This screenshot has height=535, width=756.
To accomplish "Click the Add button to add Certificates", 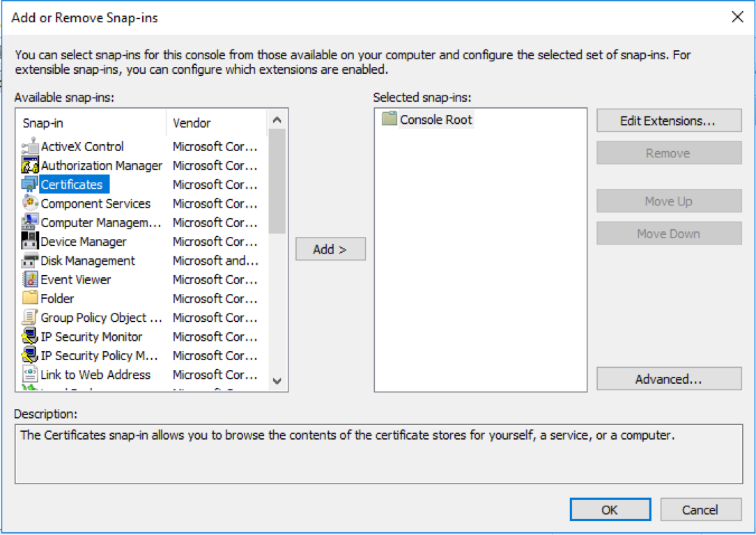I will click(330, 249).
